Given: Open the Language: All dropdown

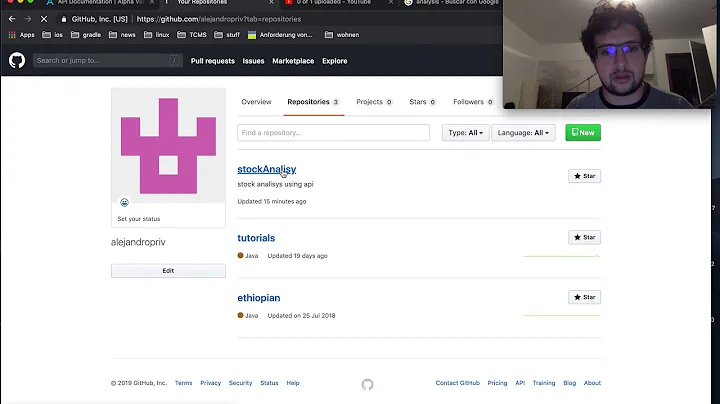Looking at the screenshot, I should [x=523, y=133].
